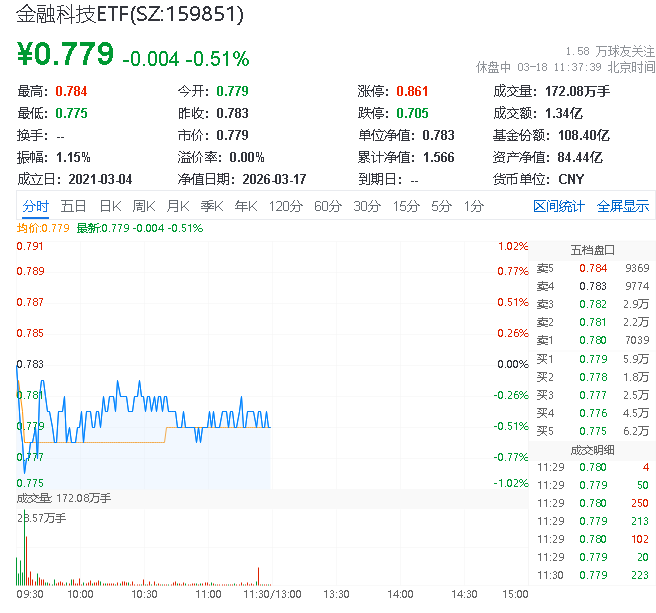Open the 15分 interval chart
Viewport: 656px width, 613px height.
pyautogui.click(x=406, y=206)
